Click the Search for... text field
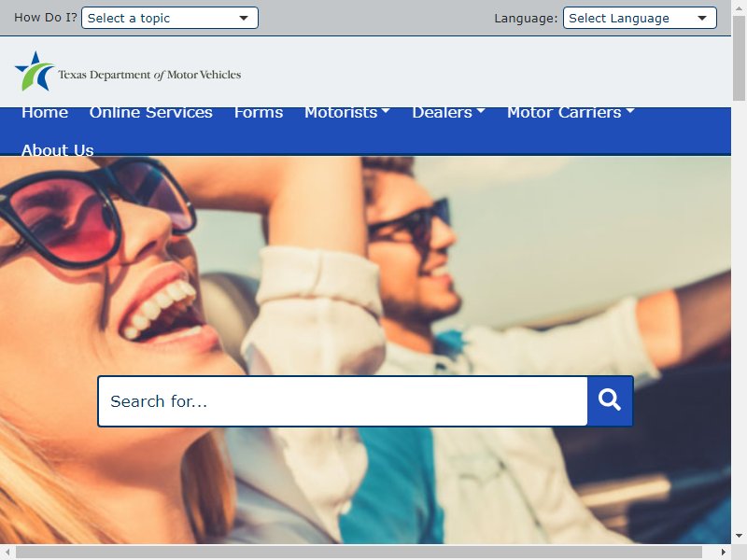Image resolution: width=747 pixels, height=560 pixels. pos(343,401)
